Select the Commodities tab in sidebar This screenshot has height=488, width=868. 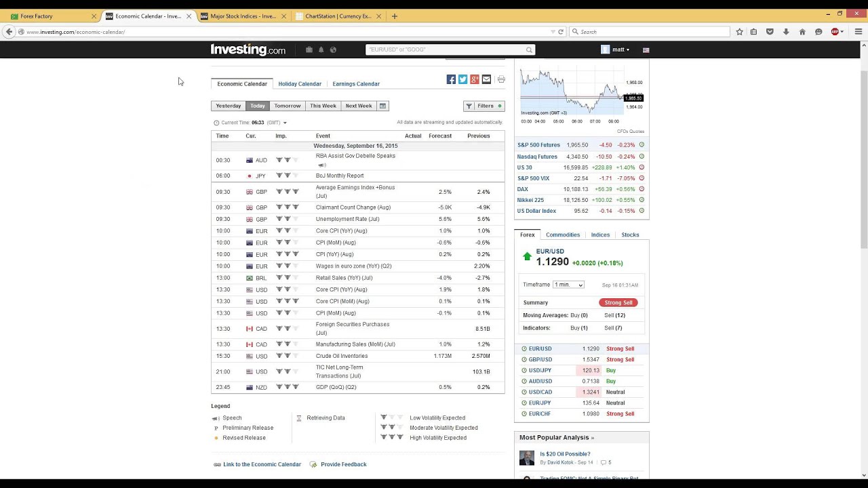pos(563,235)
